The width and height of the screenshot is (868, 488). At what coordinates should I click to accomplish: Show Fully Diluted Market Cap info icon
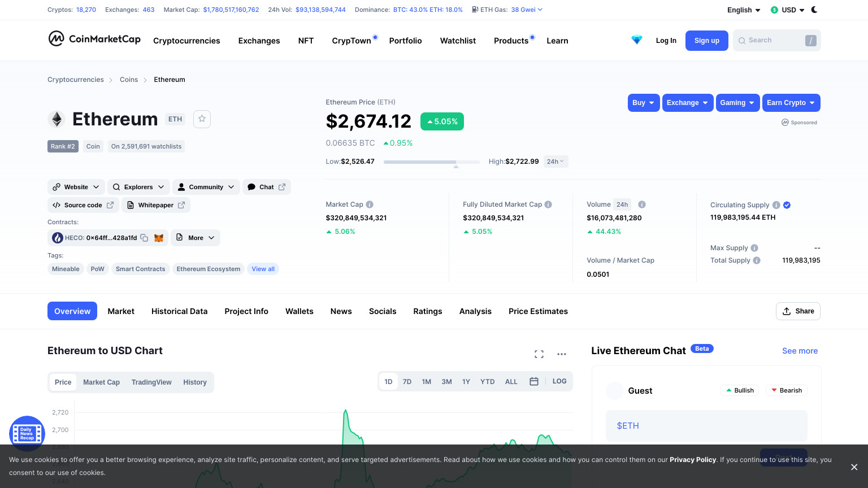click(x=548, y=204)
